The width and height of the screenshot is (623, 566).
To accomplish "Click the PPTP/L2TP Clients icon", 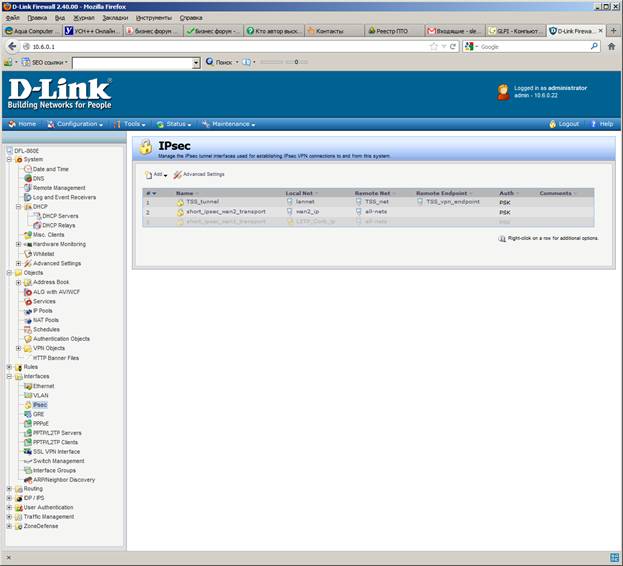I will (28, 442).
